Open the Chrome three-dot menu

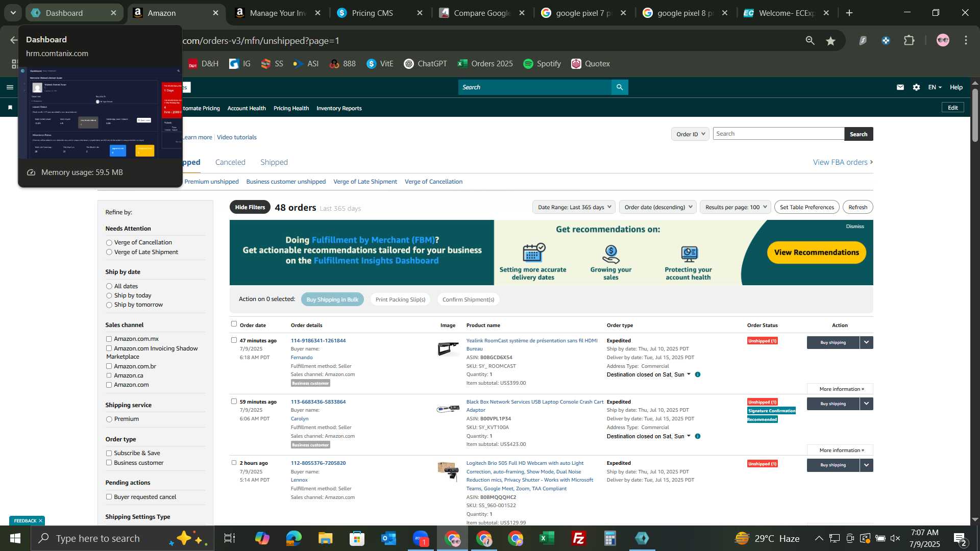click(966, 40)
